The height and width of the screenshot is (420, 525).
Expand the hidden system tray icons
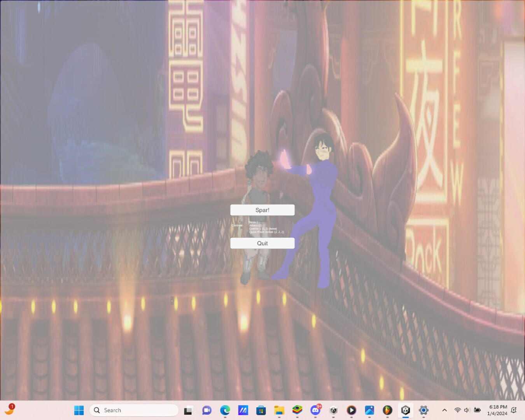(445, 410)
